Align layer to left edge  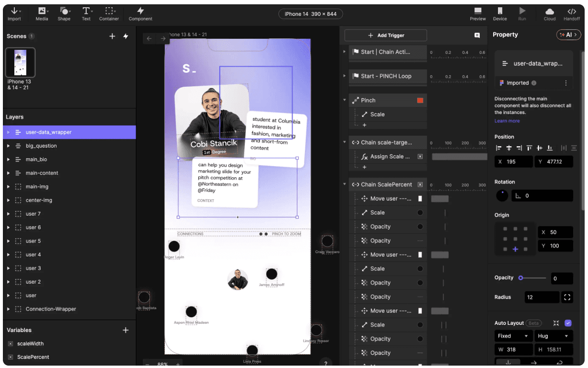coord(498,148)
